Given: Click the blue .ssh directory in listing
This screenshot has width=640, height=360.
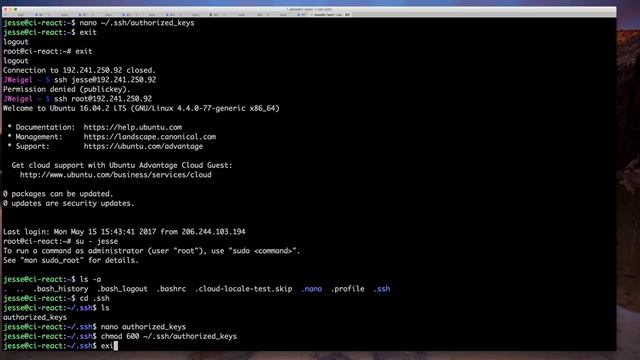Looking at the screenshot, I should [x=382, y=289].
